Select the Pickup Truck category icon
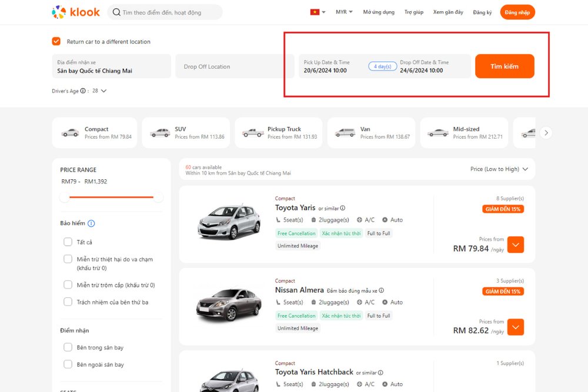 tap(253, 133)
